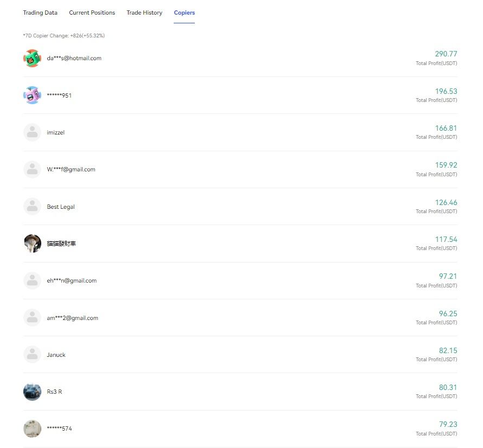Click avatar photo of ******574
This screenshot has height=448, width=483.
tap(33, 428)
